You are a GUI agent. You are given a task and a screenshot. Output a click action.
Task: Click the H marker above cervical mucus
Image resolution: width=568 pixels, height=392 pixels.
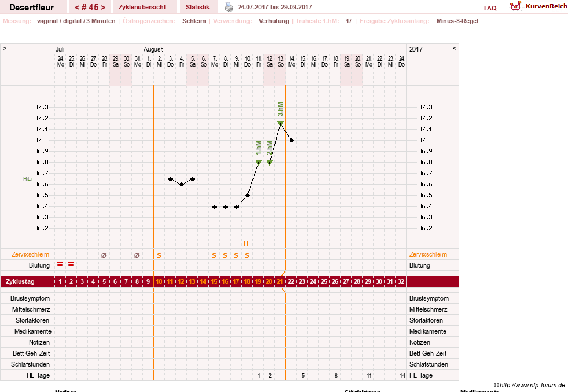pos(246,243)
